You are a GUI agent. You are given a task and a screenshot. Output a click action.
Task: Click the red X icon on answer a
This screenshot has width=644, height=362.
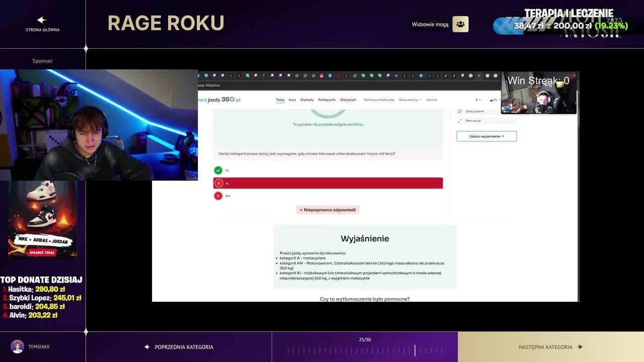(218, 183)
